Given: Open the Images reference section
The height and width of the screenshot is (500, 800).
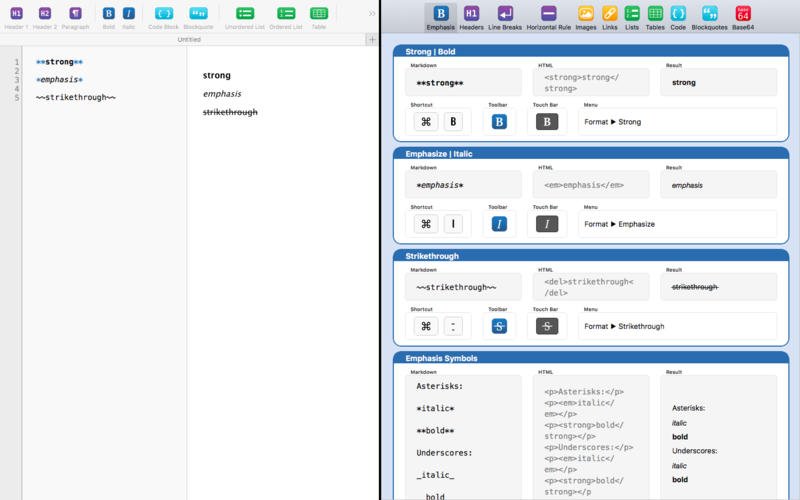Looking at the screenshot, I should (586, 14).
